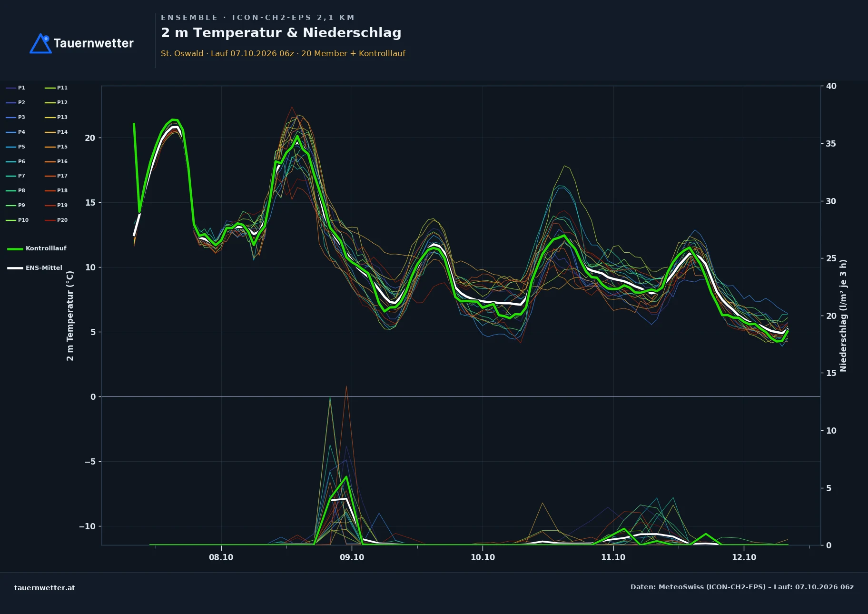Click the Niederschlag right axis label
Screen dimensions: 868x614
(843, 316)
